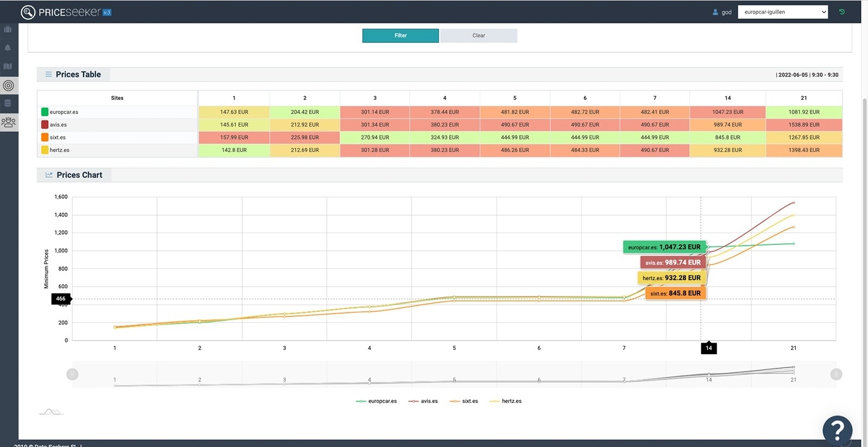Click the 1538.89 EUR cell
Screen dimensions: 868x447
pyautogui.click(x=804, y=124)
